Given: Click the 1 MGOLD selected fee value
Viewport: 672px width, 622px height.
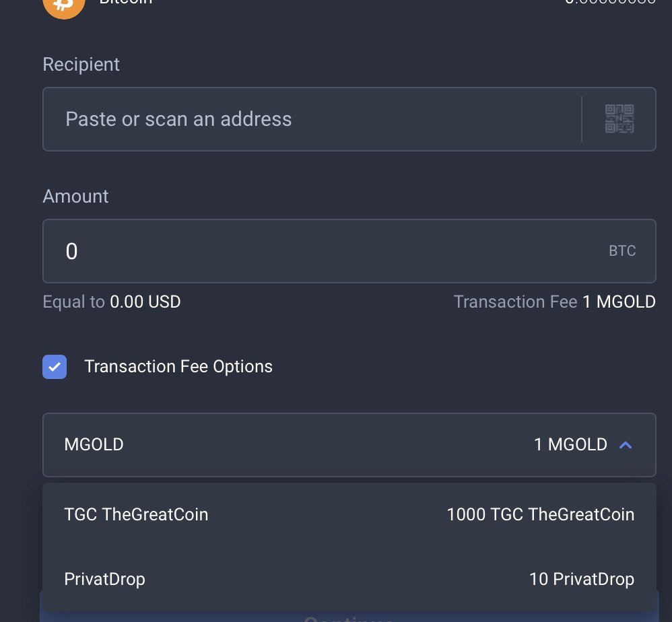Looking at the screenshot, I should (x=570, y=445).
